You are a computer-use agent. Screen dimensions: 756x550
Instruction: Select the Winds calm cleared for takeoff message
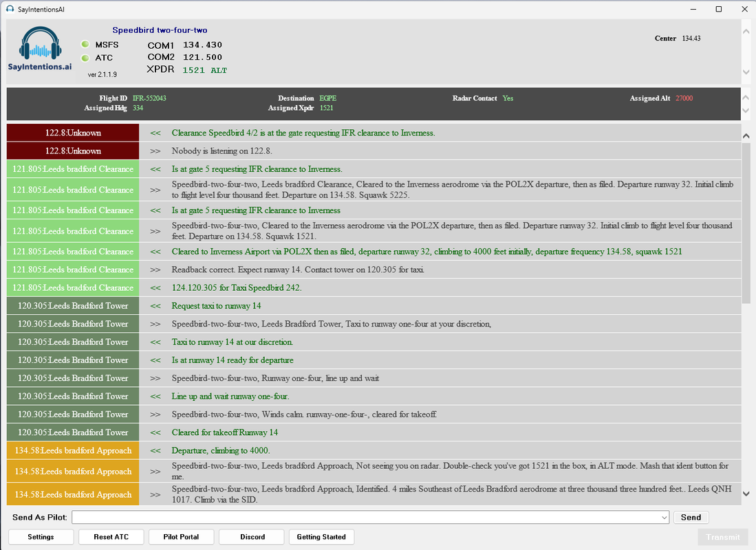(x=304, y=415)
